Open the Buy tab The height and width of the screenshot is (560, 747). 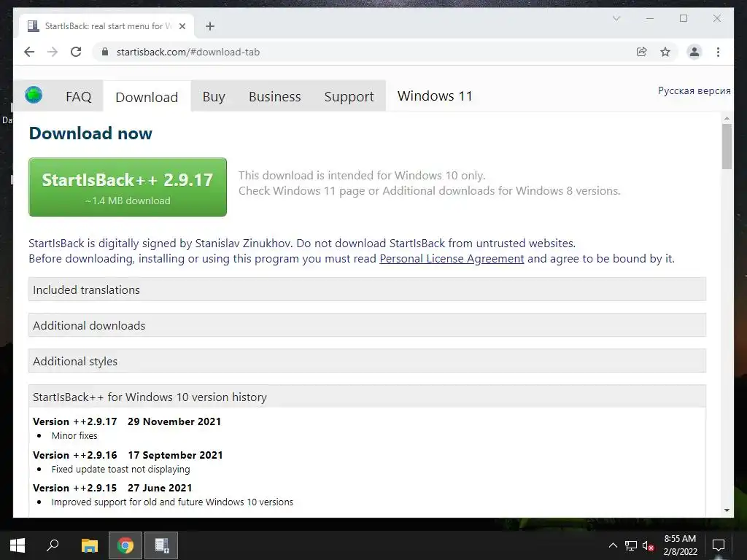214,97
